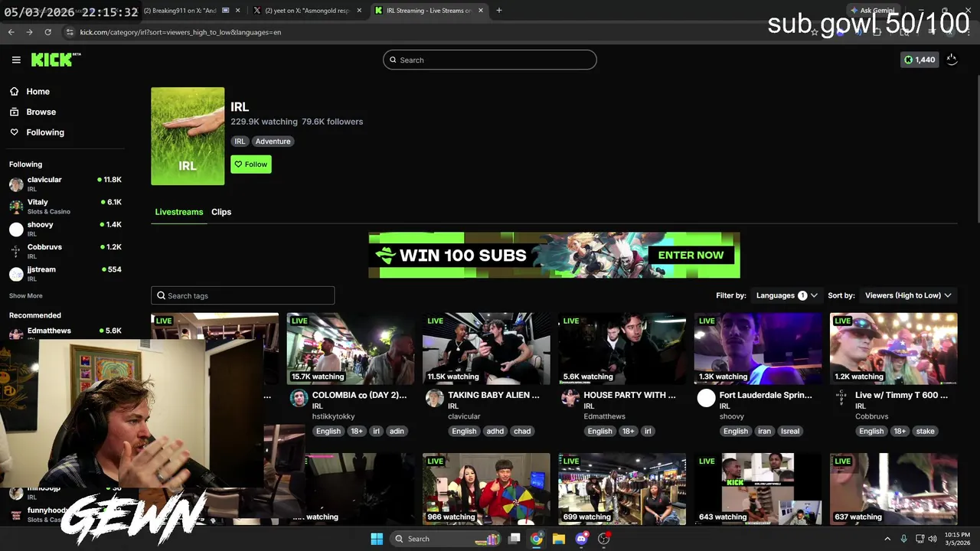Screen dimensions: 980x551
Task: Open the 1,440 Kicks balance
Action: tap(920, 60)
